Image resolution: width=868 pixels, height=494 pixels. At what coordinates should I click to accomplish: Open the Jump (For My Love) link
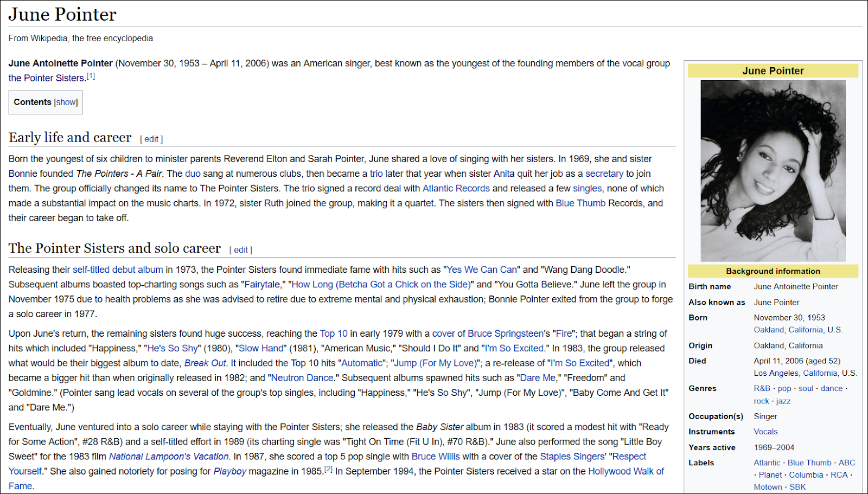click(435, 363)
